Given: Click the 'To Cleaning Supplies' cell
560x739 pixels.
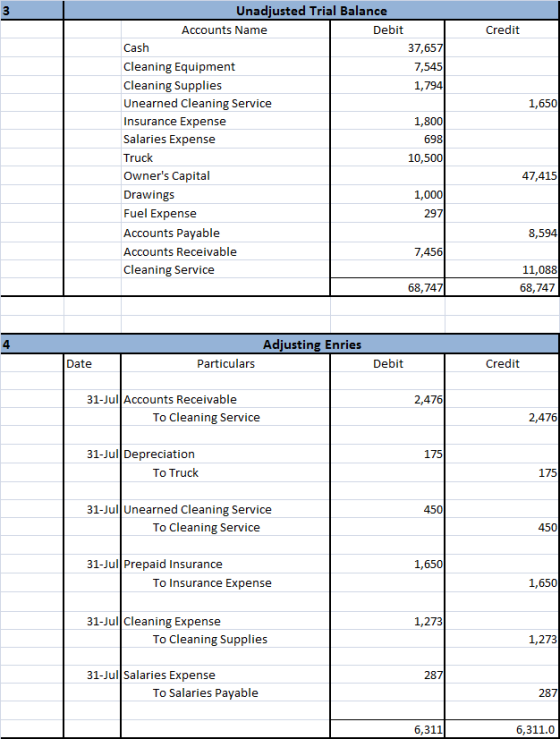Looking at the screenshot, I should [225, 639].
